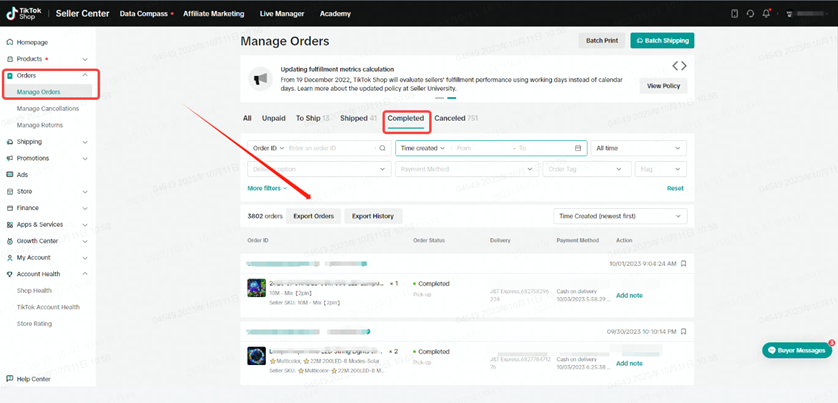The height and width of the screenshot is (403, 838).
Task: Open the customer support headset icon
Action: pyautogui.click(x=750, y=14)
